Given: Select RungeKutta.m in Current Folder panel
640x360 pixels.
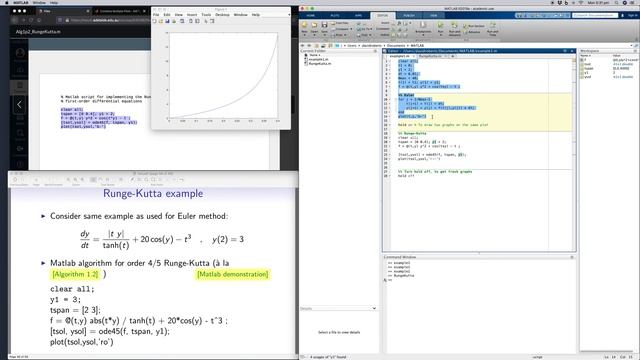Looking at the screenshot, I should point(320,63).
